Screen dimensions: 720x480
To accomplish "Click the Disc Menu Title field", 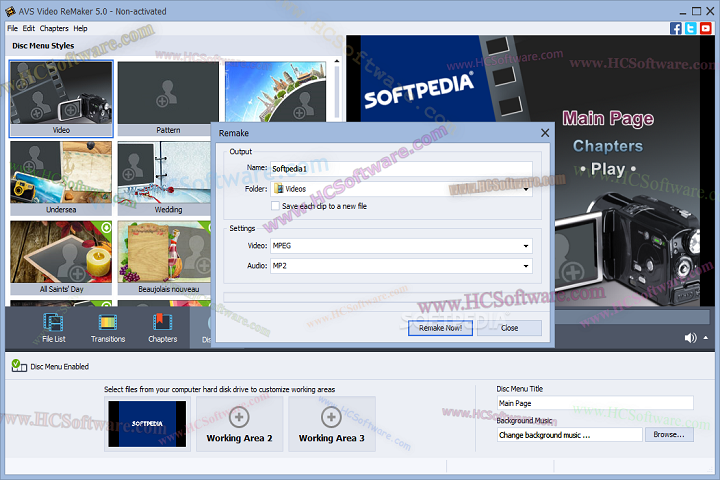I will [x=594, y=403].
